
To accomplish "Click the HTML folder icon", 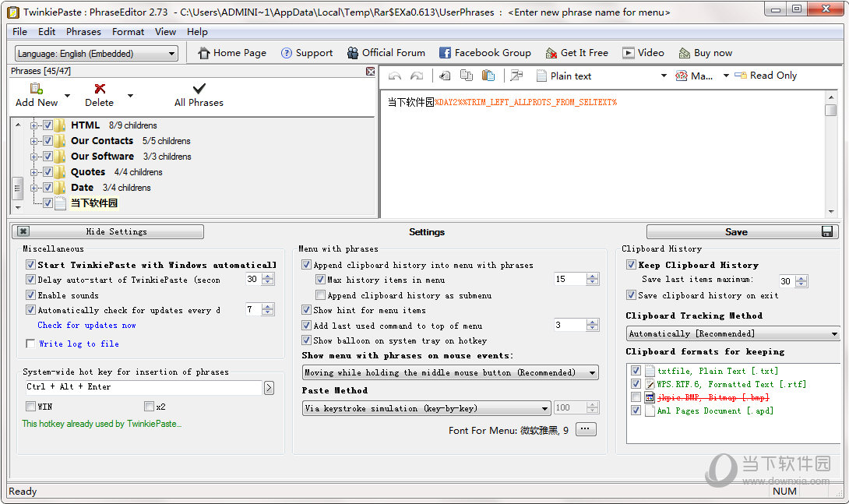I will (x=60, y=125).
